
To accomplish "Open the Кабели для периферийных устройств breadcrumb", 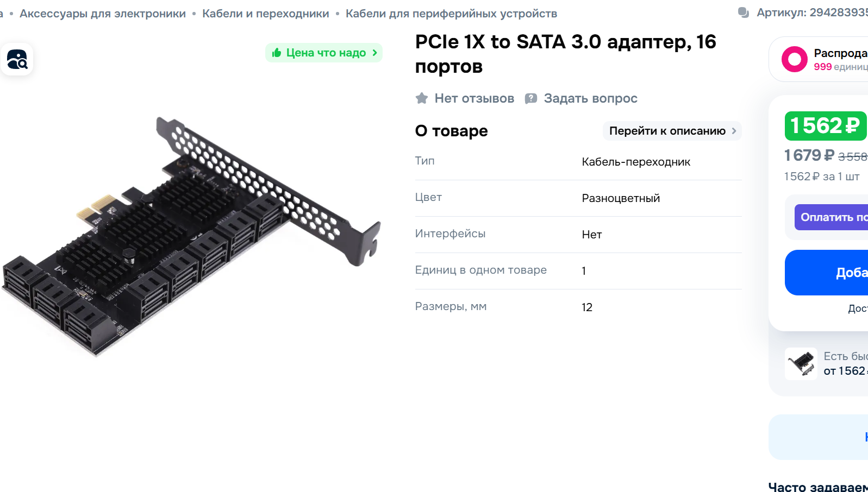I will click(452, 14).
